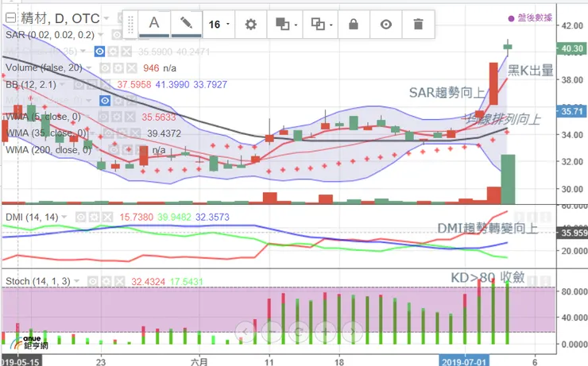
Task: Remove hidden indicator above Volume with X
Action: 126,52
